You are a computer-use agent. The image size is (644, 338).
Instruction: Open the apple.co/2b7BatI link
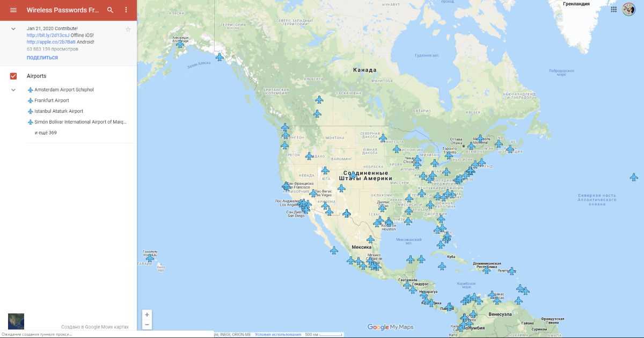(x=51, y=42)
